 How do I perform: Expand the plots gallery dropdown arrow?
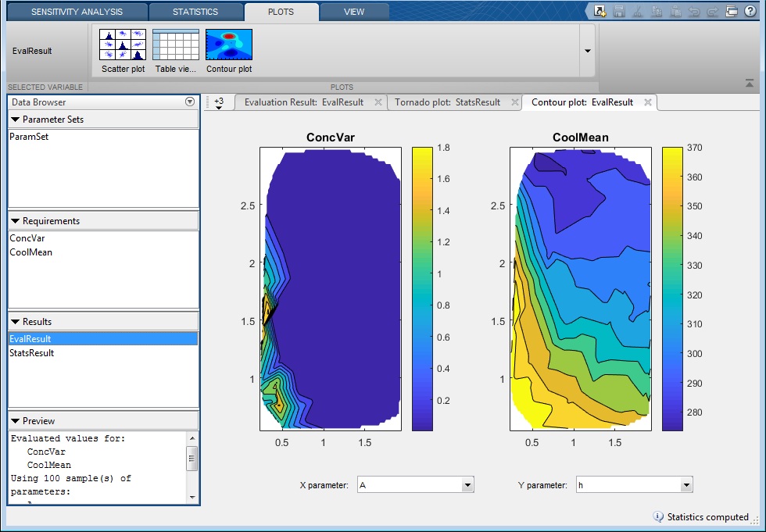(x=587, y=51)
